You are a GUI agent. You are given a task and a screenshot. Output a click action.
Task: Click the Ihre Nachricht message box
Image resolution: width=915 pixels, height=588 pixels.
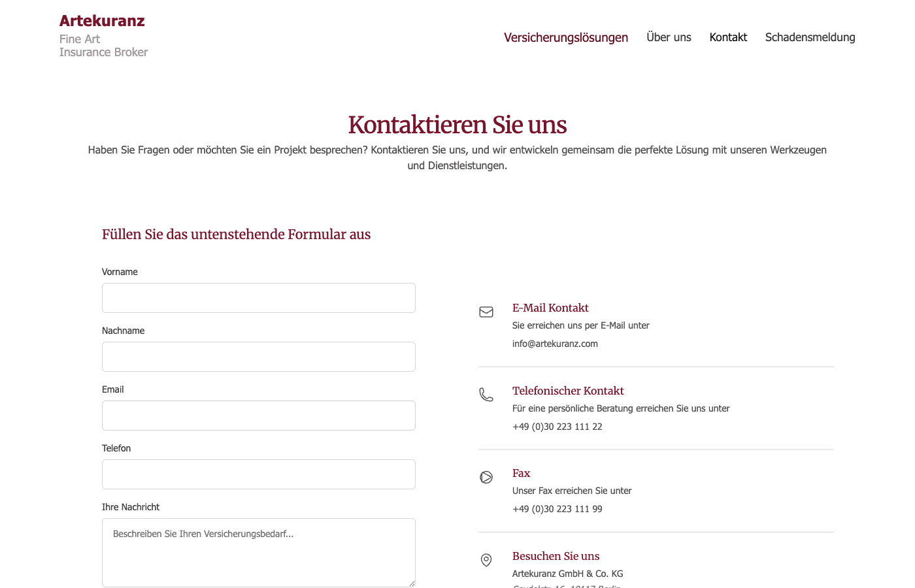(258, 552)
